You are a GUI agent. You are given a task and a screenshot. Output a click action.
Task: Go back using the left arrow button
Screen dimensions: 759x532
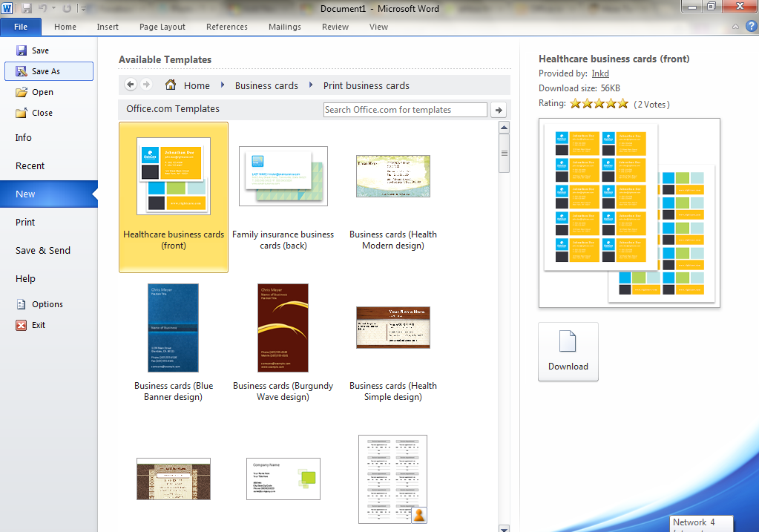click(131, 85)
